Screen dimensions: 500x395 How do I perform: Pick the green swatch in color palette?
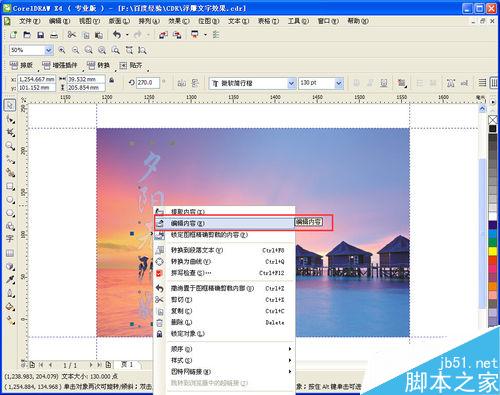[x=493, y=242]
